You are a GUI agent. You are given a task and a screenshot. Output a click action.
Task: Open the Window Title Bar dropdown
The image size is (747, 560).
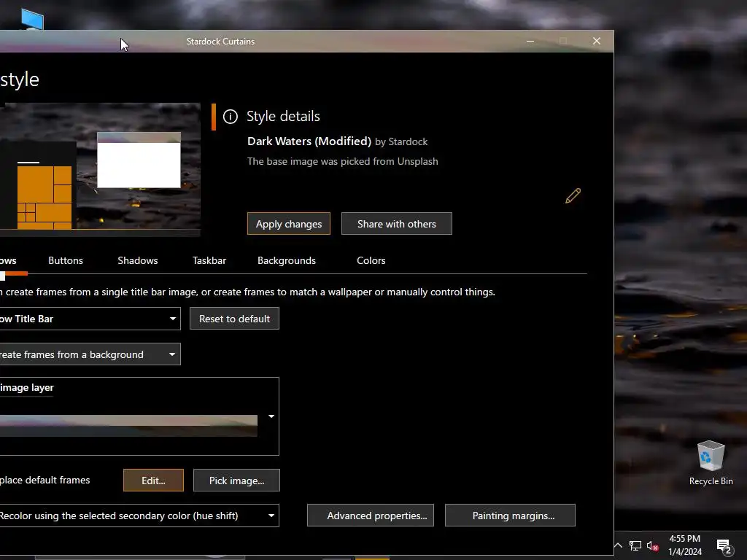point(90,319)
